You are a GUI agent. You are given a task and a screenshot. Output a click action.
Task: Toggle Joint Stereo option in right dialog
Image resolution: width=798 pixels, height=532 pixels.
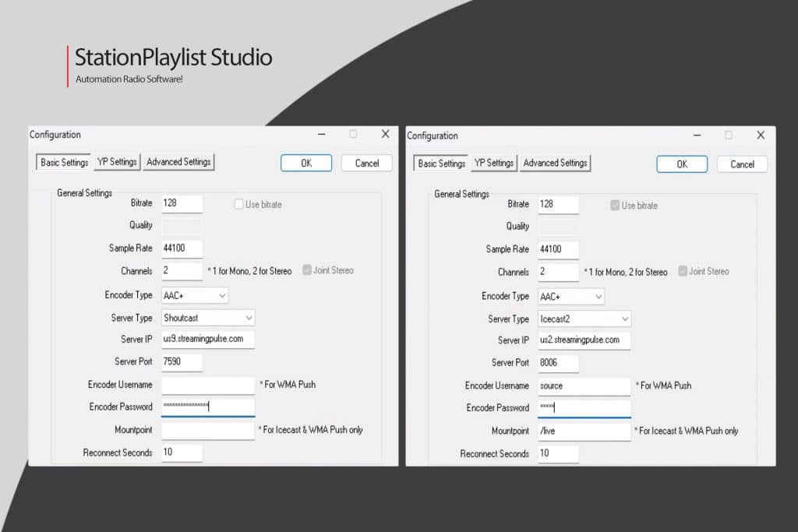tap(683, 271)
